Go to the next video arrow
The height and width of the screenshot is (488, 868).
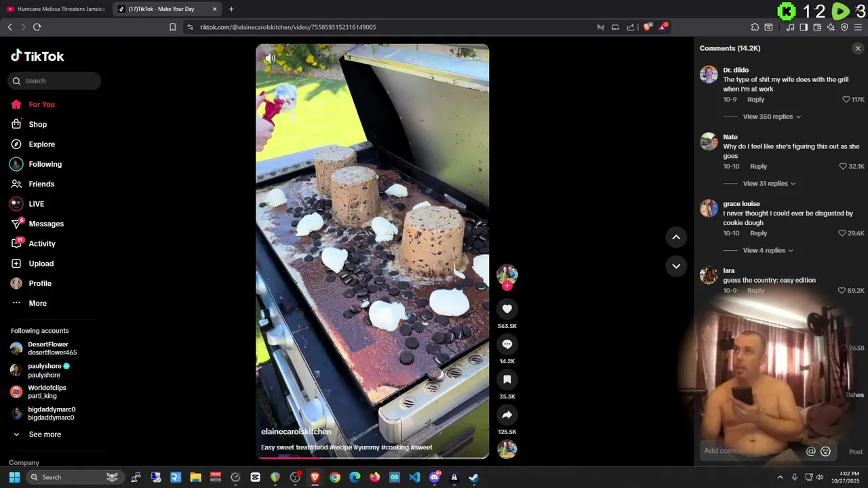click(x=676, y=266)
